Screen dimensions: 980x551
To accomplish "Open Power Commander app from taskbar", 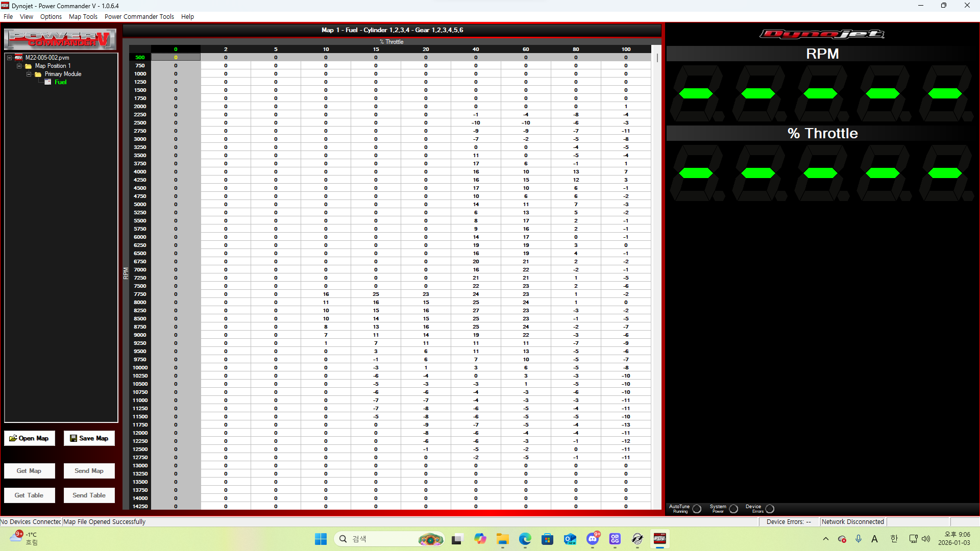I will point(659,539).
